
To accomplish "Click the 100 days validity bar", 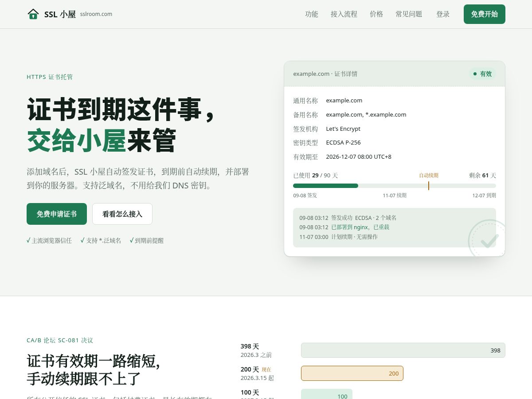I will coord(327,394).
